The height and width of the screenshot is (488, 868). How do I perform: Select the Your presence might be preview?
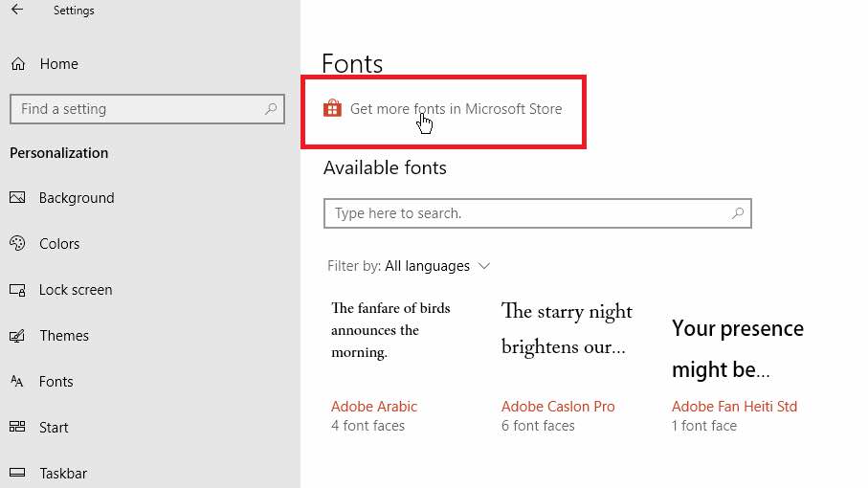(x=738, y=348)
